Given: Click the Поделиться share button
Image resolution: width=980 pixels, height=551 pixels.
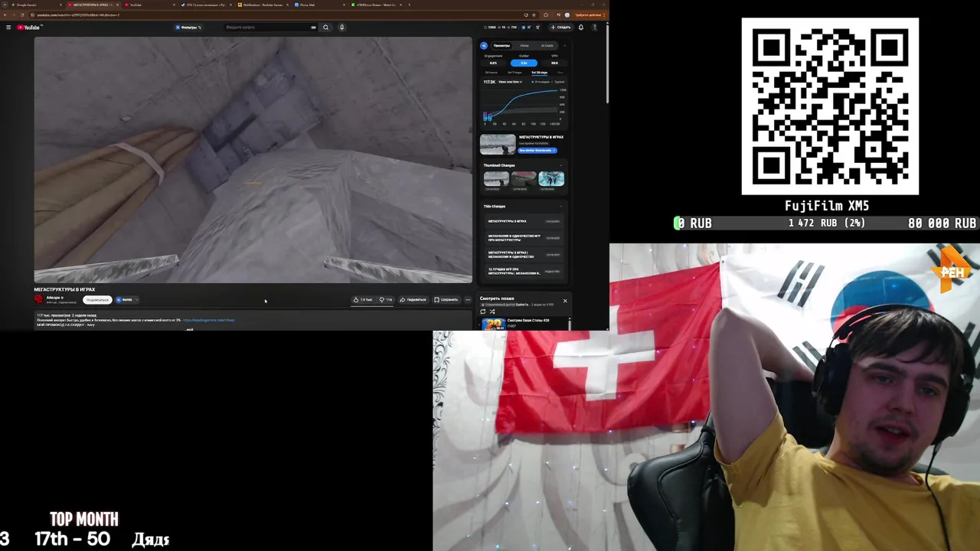Looking at the screenshot, I should coord(413,300).
